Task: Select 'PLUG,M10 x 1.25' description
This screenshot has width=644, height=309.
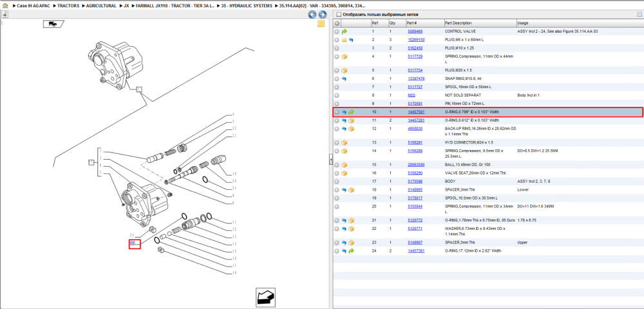Action: click(x=459, y=48)
